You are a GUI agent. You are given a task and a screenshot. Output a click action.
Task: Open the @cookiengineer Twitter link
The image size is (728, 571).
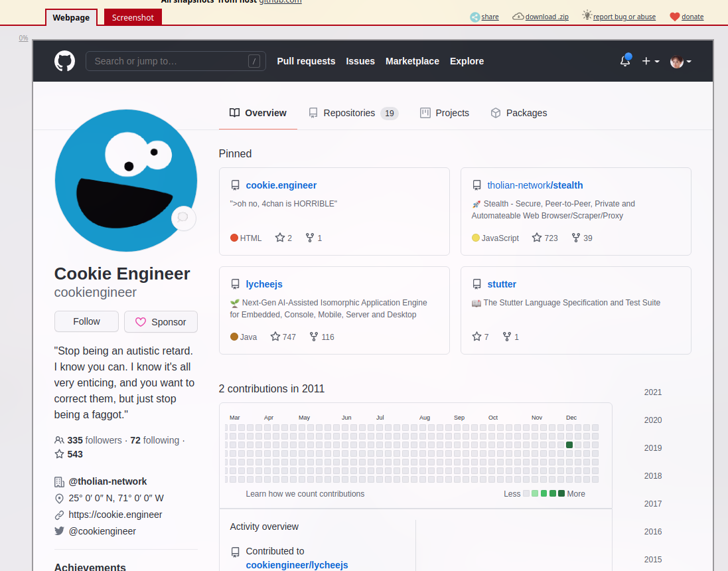(x=102, y=531)
